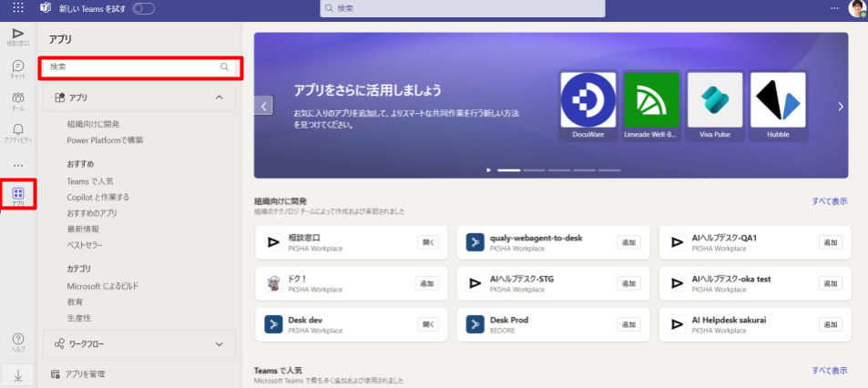The height and width of the screenshot is (388, 868).
Task: Click the ワークフロー section icon
Action: [60, 344]
